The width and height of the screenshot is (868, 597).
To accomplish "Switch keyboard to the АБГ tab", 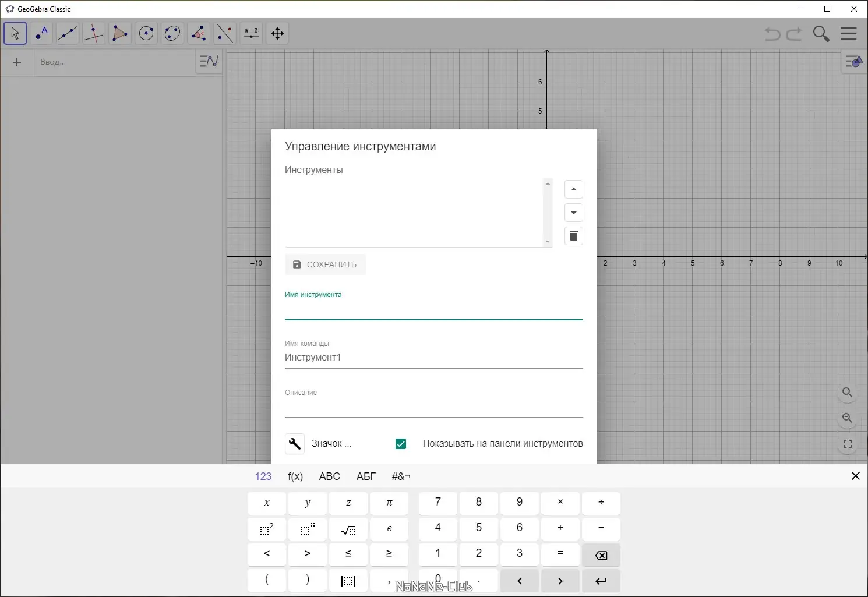I will point(366,476).
